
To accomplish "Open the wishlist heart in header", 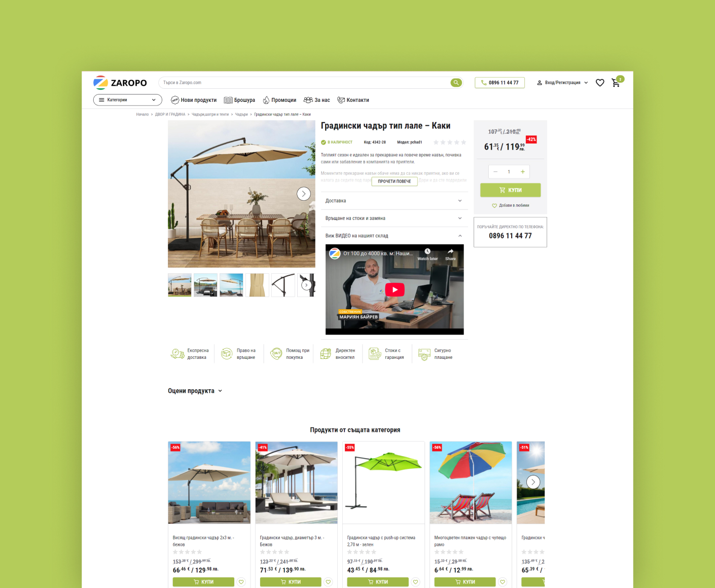I will [600, 82].
